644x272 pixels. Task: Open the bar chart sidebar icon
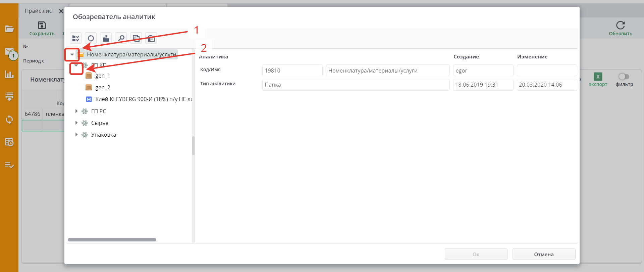9,74
